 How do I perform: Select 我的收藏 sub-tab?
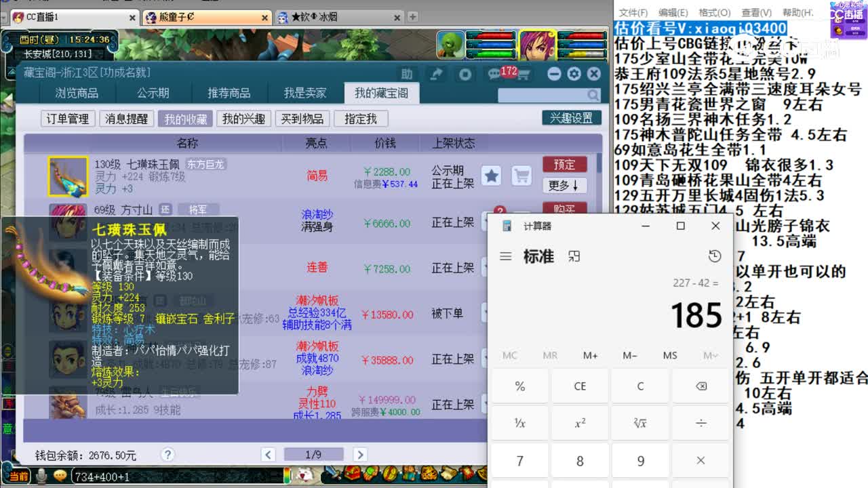coord(185,119)
